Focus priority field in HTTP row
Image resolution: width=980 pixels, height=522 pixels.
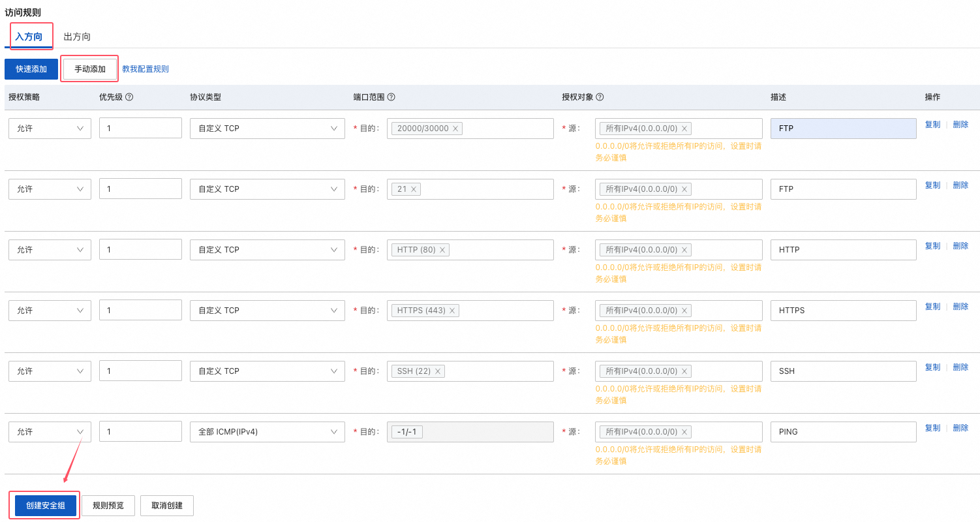click(x=140, y=250)
